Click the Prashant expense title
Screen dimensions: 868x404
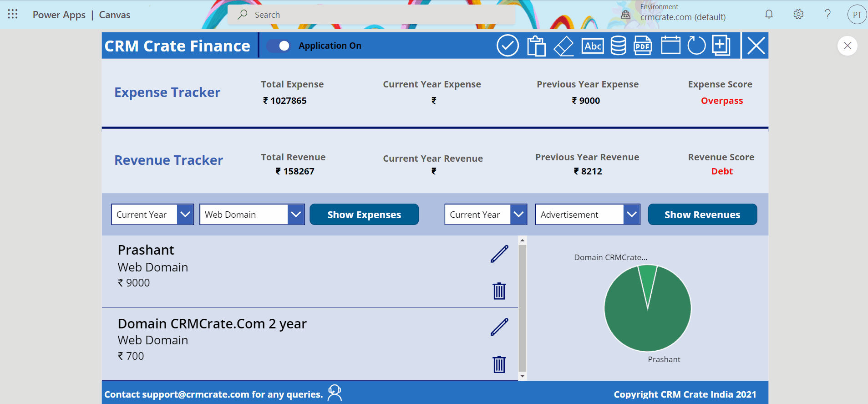click(x=146, y=250)
